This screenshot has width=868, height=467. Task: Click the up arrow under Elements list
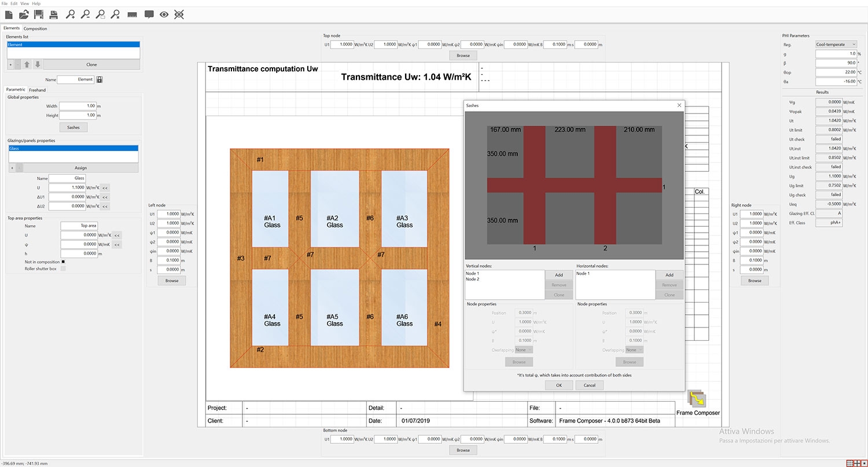coord(27,64)
